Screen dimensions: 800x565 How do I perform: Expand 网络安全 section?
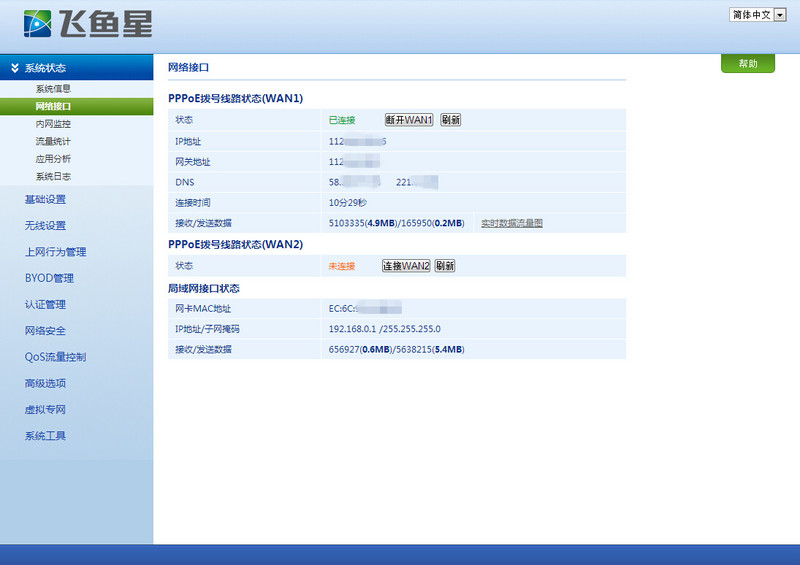point(45,331)
